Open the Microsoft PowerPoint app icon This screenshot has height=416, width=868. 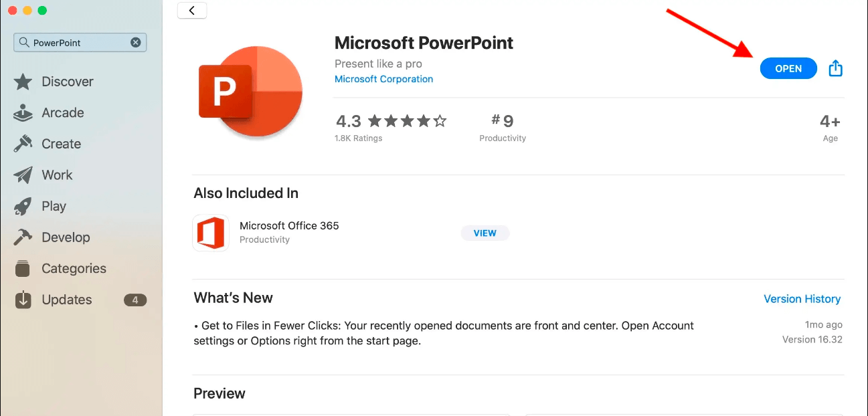click(x=250, y=92)
